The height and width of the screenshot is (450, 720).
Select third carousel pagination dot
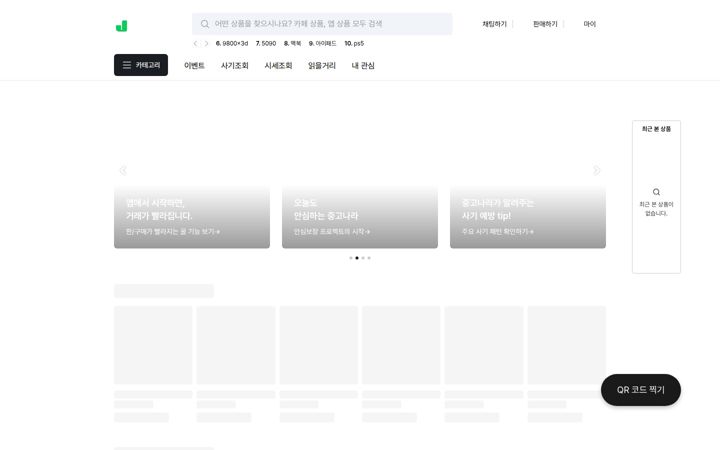tap(363, 258)
